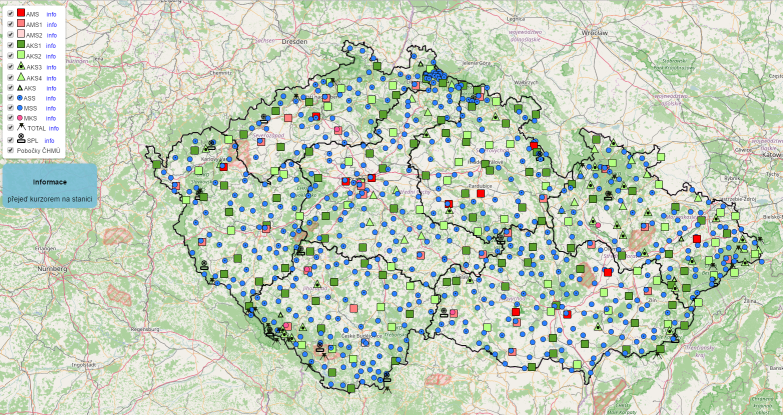Click the Informace panel

click(50, 183)
